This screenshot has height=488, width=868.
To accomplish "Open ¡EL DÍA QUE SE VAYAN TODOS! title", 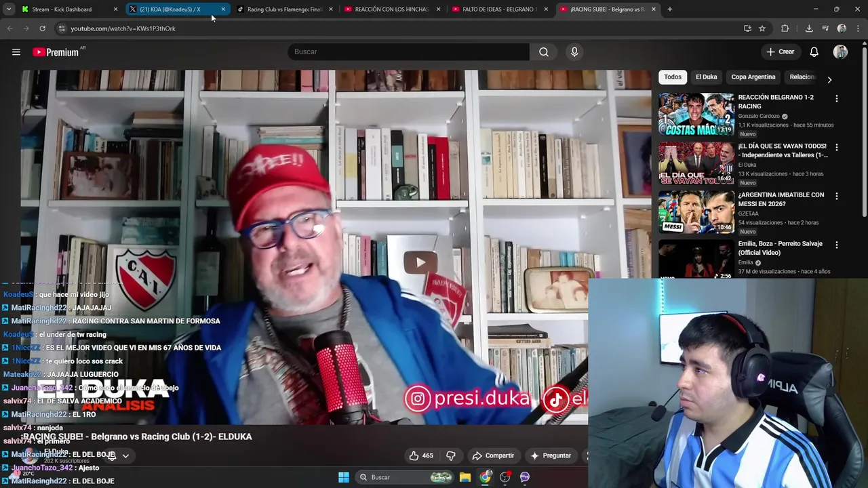I will (783, 150).
